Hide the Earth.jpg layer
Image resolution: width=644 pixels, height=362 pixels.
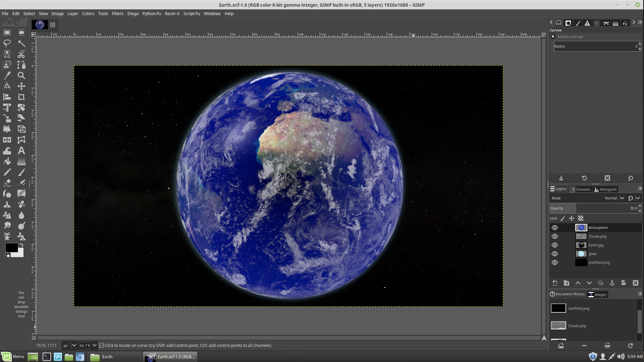click(x=555, y=245)
